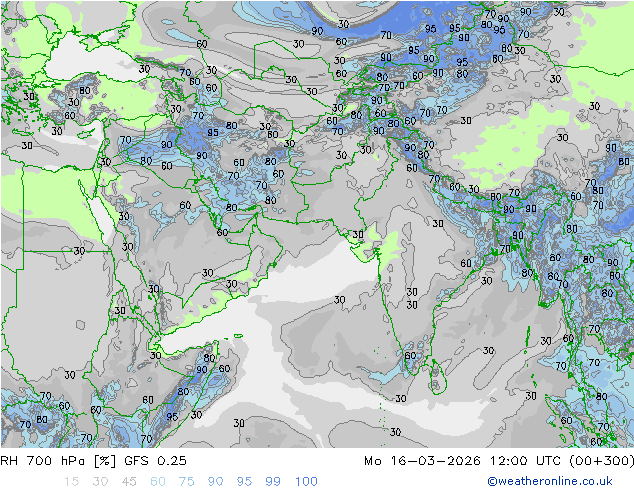Click the '12:00 UTC (00+300)' time text

pyautogui.click(x=562, y=461)
